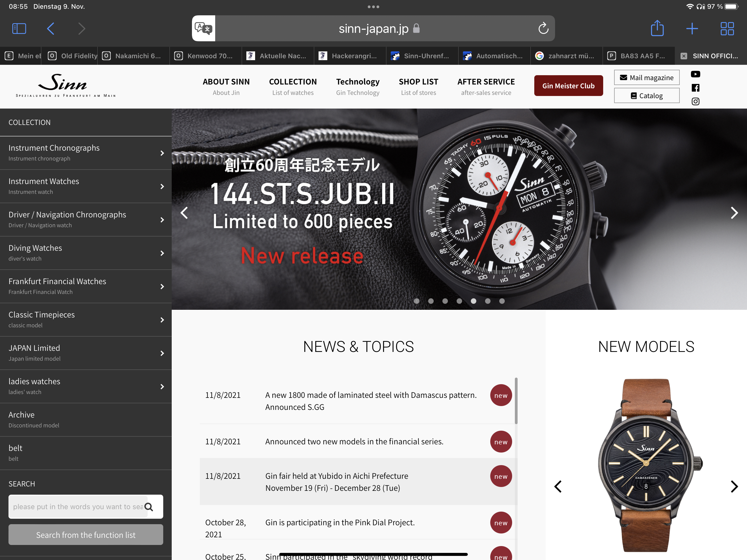Show the Safari sidebar
Screen dimensions: 747x560
tap(19, 28)
